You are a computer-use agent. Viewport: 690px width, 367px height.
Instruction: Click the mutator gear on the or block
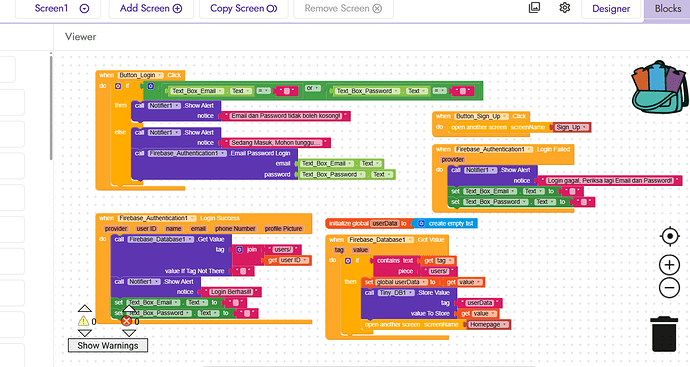pyautogui.click(x=150, y=86)
